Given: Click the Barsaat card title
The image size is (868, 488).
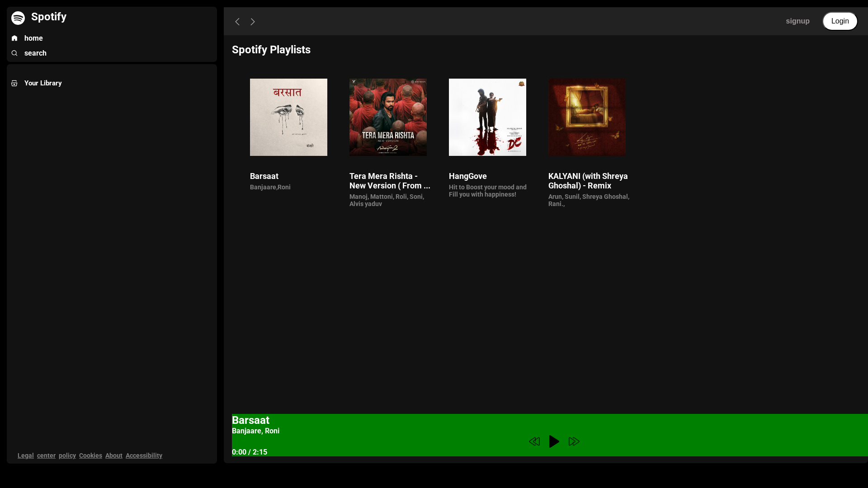Looking at the screenshot, I should coord(264,176).
